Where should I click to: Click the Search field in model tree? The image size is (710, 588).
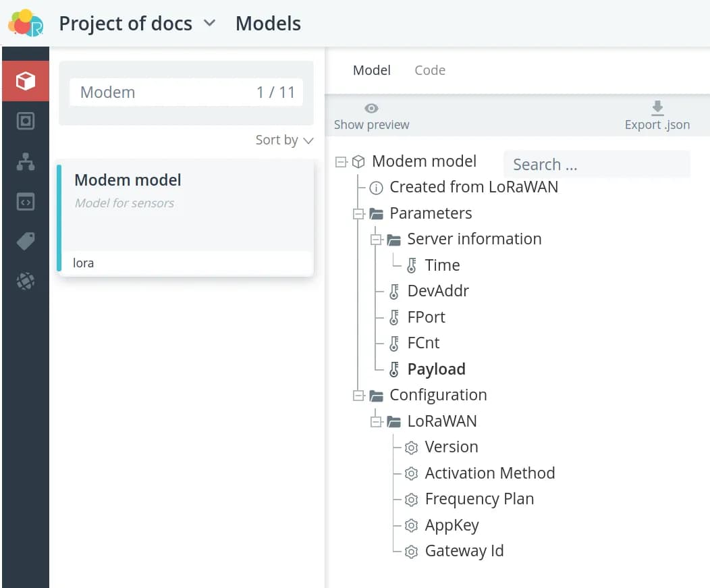click(x=596, y=165)
